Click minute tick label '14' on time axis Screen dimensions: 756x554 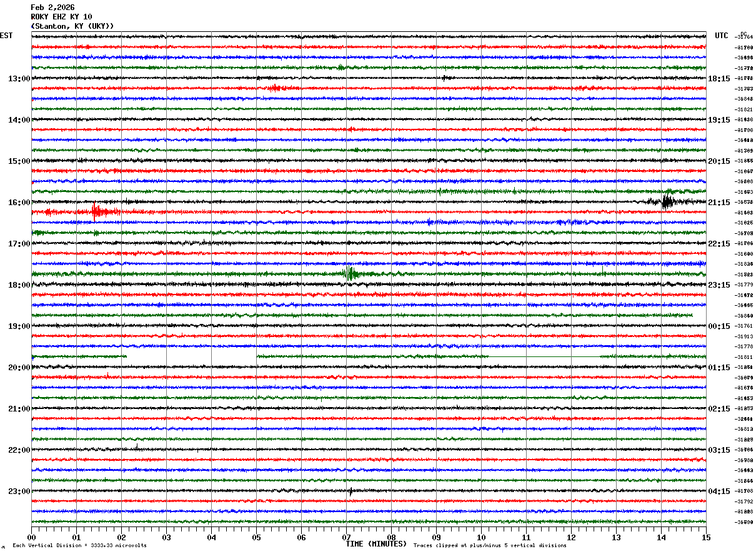[661, 538]
